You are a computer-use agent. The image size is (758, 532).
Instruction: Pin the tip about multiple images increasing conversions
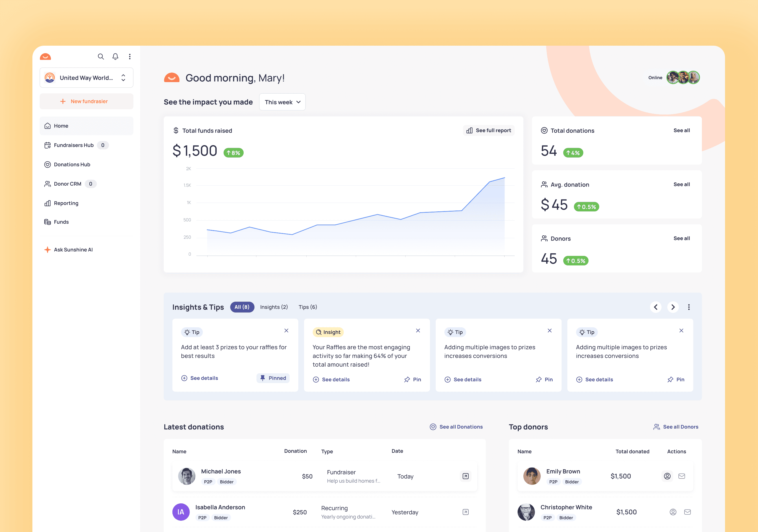pyautogui.click(x=544, y=380)
